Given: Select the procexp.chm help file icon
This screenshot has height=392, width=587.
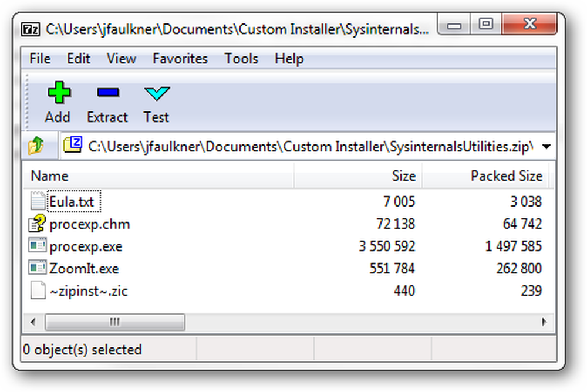Looking at the screenshot, I should [x=37, y=223].
